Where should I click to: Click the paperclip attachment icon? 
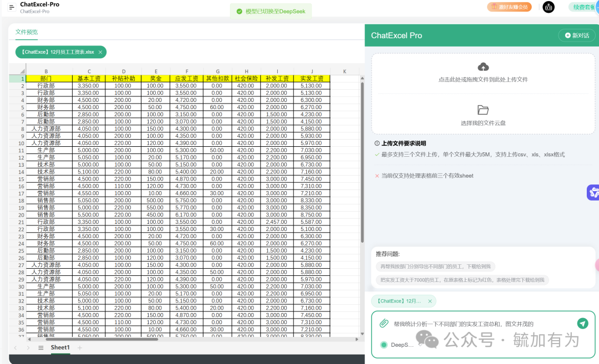click(384, 324)
